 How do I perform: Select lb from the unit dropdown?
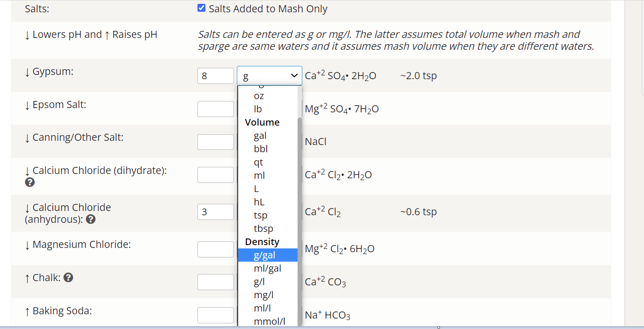[258, 109]
